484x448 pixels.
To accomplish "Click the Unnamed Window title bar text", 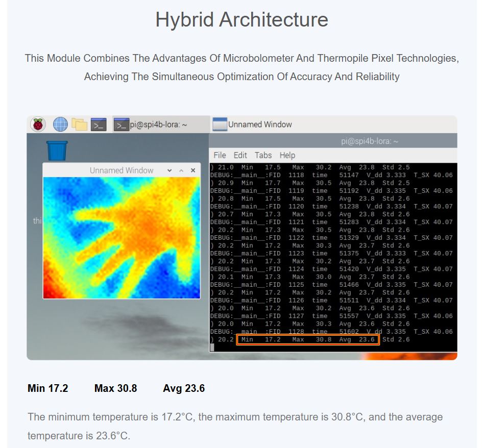I will [122, 170].
